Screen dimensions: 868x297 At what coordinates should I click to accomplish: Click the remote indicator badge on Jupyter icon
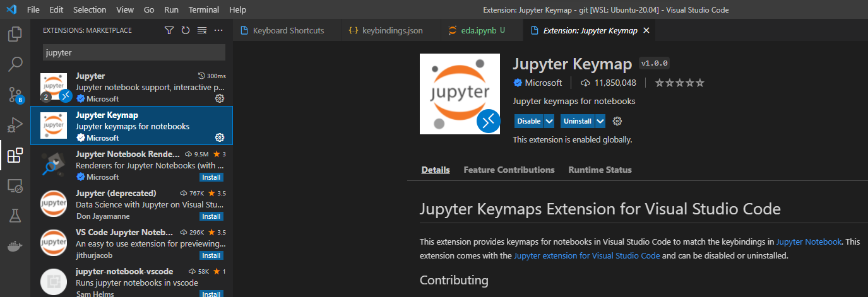[66, 95]
